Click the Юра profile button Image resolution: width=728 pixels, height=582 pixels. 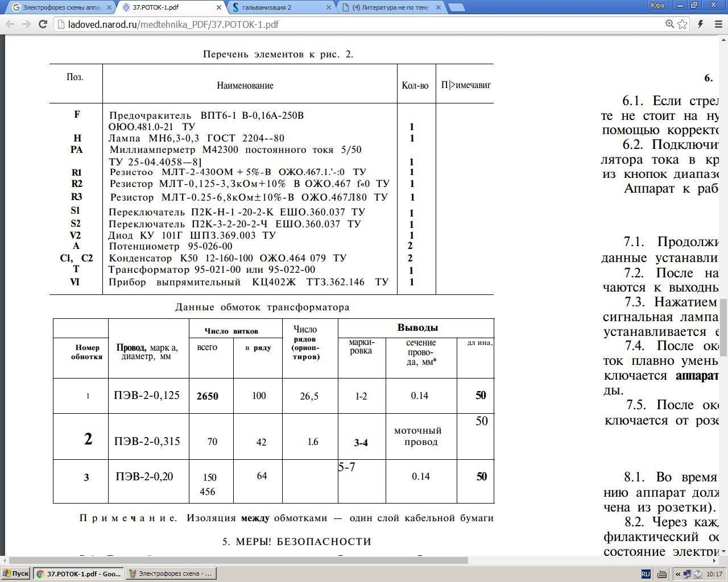(657, 5)
